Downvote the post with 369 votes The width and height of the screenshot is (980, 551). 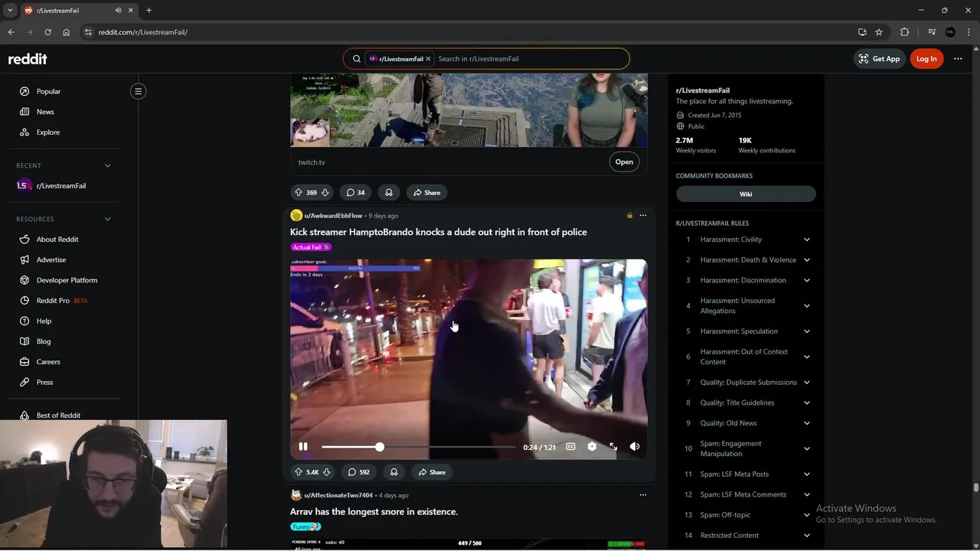coord(325,193)
